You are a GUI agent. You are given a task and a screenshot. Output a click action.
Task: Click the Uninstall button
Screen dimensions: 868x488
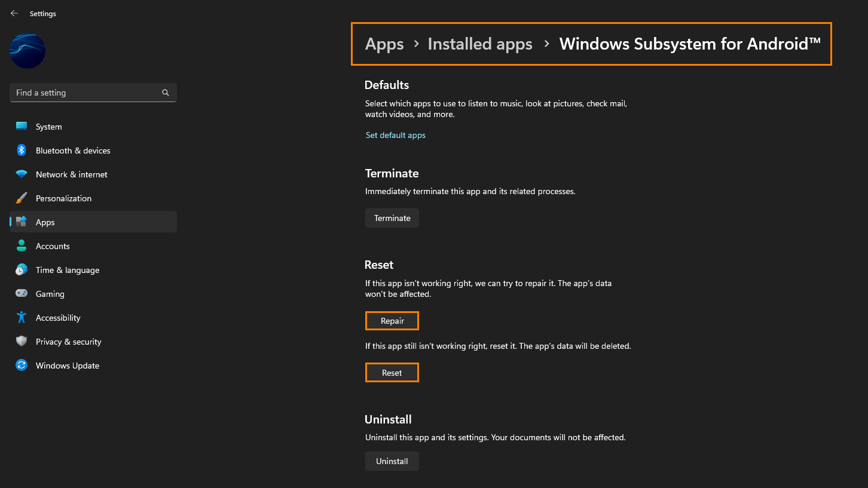[392, 461]
